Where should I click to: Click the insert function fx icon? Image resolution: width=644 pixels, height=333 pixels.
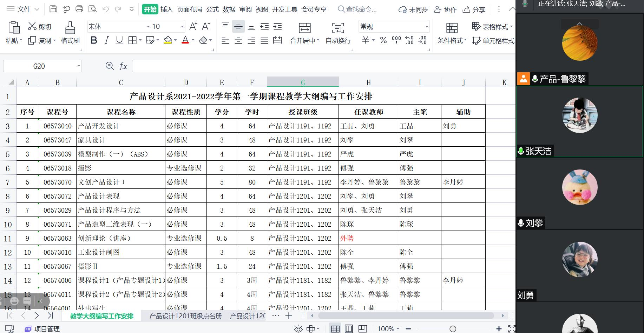tap(123, 66)
